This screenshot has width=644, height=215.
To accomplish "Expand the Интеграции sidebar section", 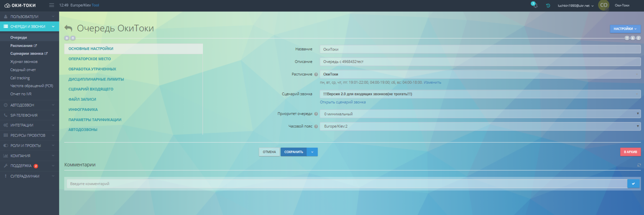I will tap(30, 126).
